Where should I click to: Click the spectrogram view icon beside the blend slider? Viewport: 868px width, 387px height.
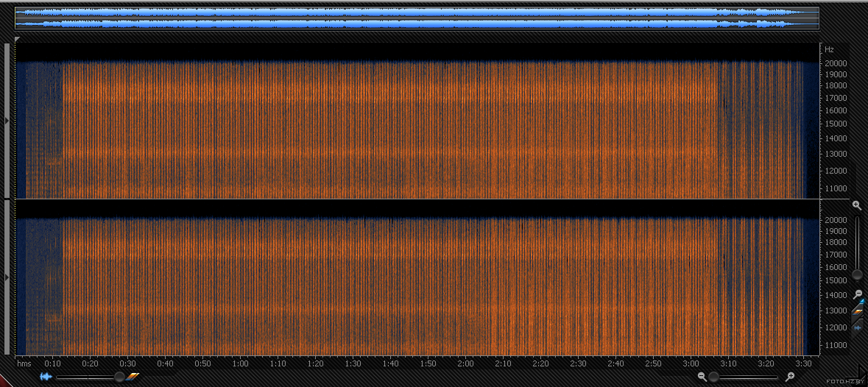click(x=132, y=377)
